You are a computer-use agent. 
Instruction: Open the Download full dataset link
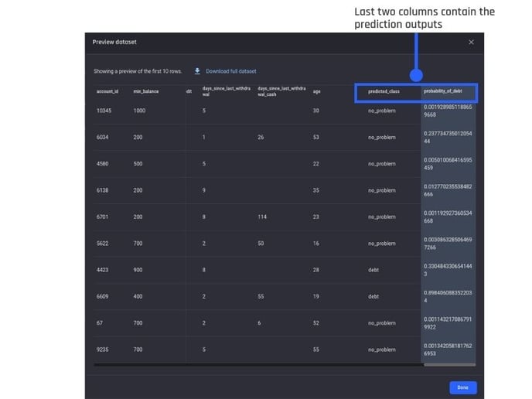pyautogui.click(x=230, y=71)
